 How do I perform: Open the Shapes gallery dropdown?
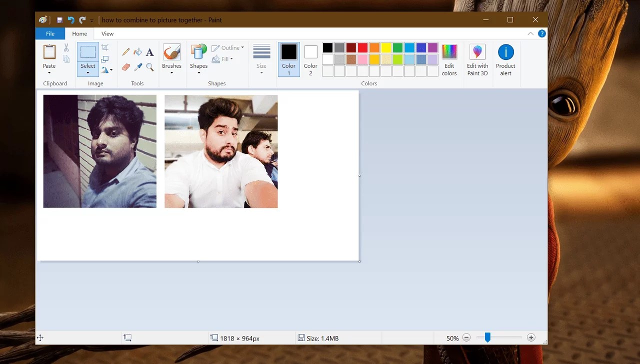[x=198, y=73]
